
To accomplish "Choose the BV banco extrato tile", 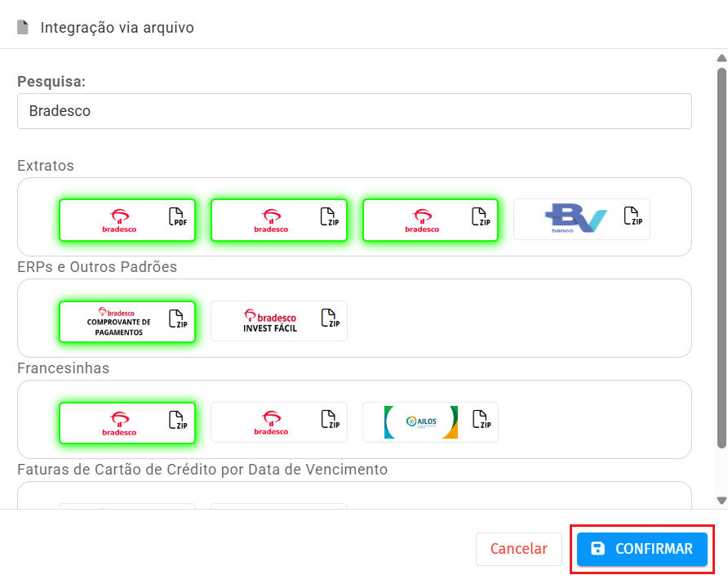I will tap(581, 220).
